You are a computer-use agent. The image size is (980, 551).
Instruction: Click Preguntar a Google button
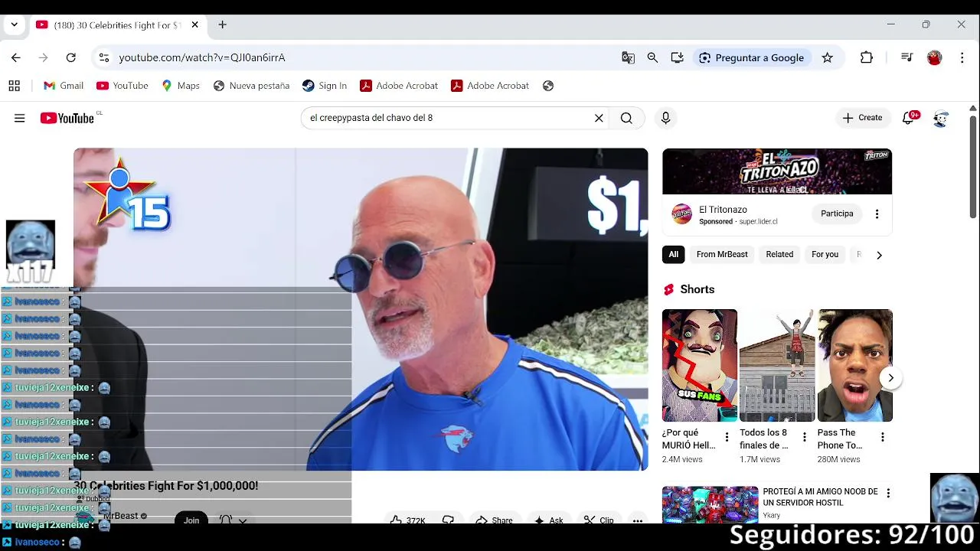[751, 57]
